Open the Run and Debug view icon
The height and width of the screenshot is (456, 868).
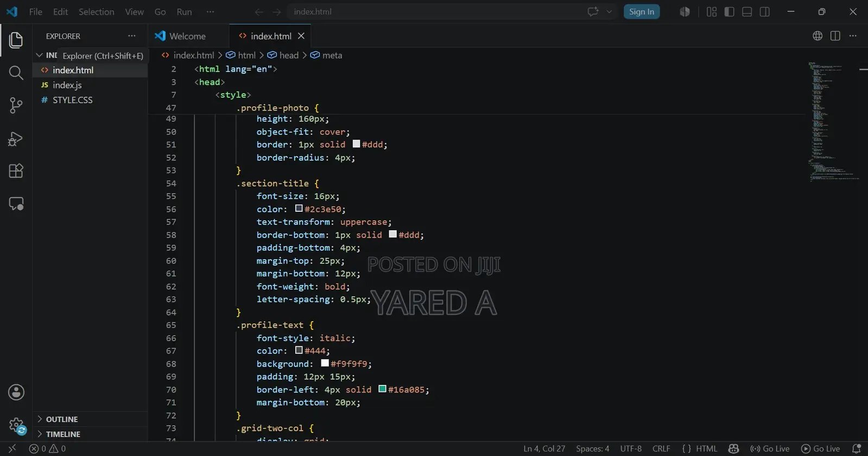pyautogui.click(x=16, y=139)
